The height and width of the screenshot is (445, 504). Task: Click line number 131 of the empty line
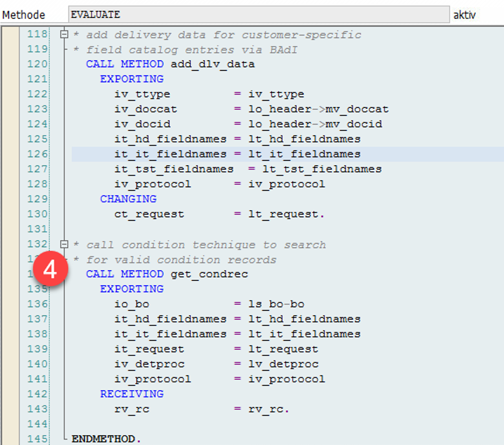coord(38,229)
